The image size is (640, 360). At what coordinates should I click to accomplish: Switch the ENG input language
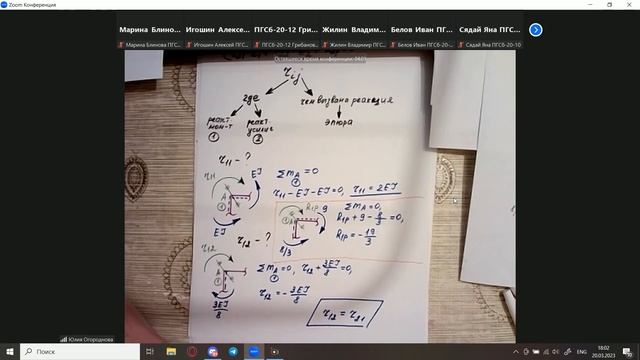click(x=582, y=351)
